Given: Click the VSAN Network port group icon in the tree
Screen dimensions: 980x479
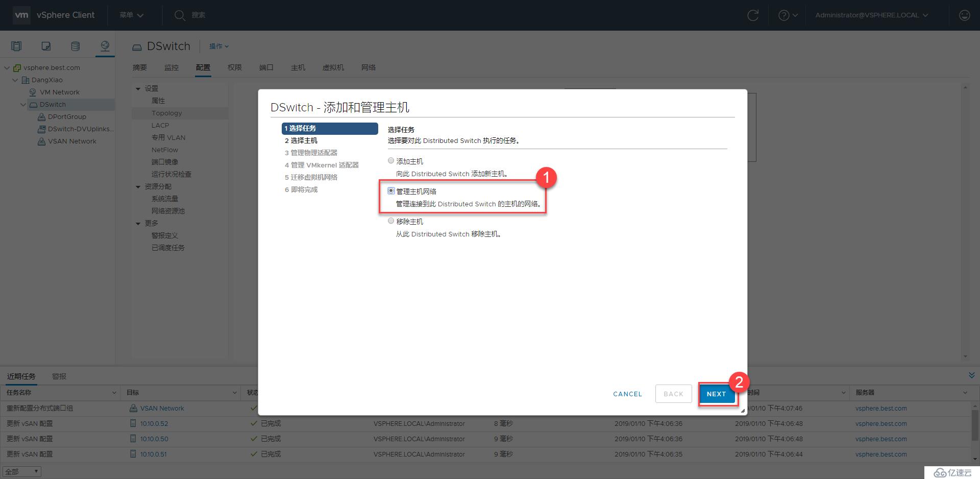Looking at the screenshot, I should click(41, 141).
